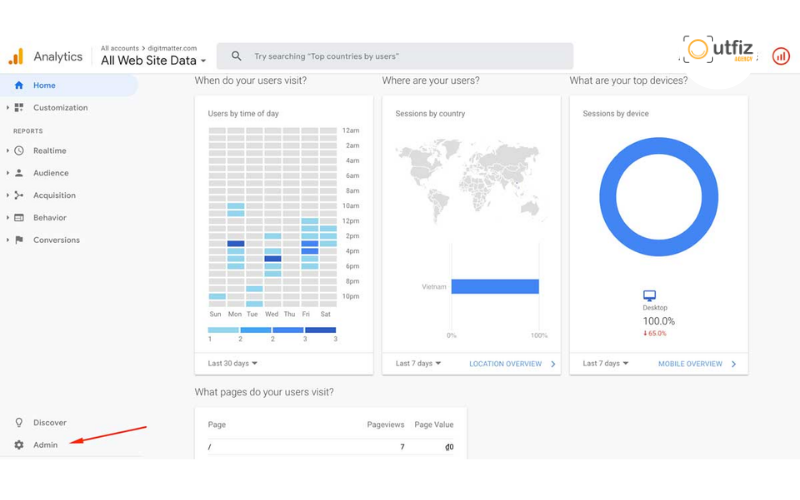Click the Behavior panel icon
The width and height of the screenshot is (800, 500).
[x=19, y=218]
